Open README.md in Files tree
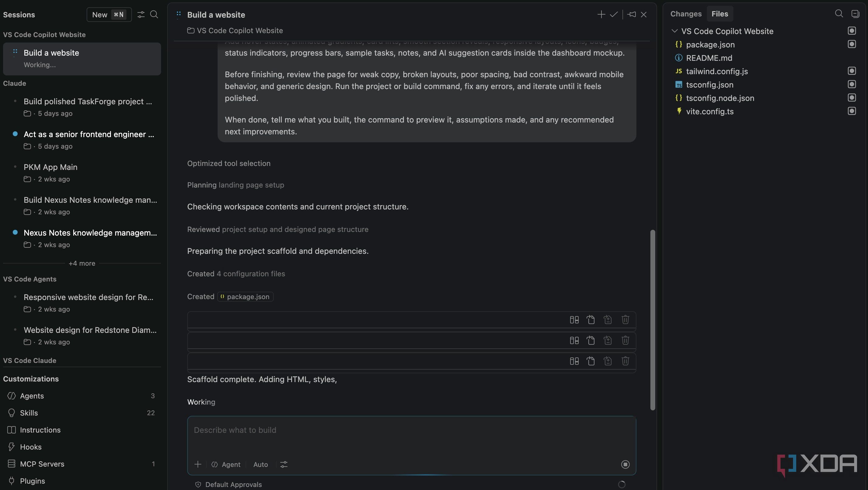 (x=709, y=58)
